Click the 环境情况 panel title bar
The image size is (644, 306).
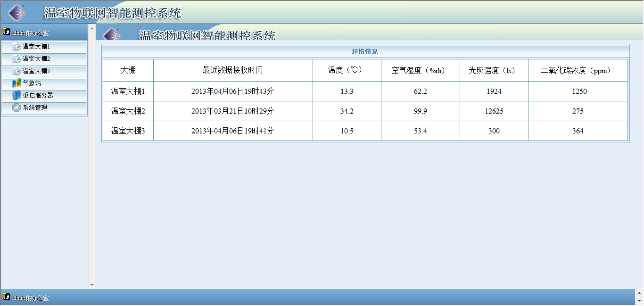click(365, 51)
